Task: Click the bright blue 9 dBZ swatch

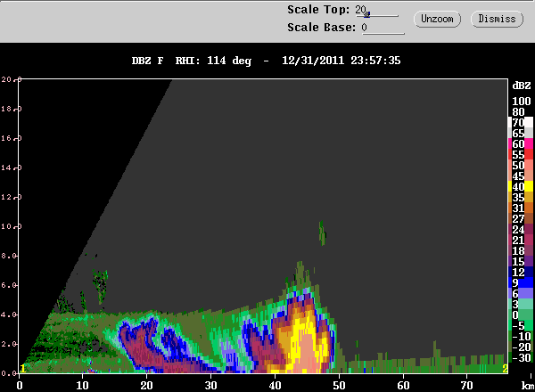Action: 529,282
